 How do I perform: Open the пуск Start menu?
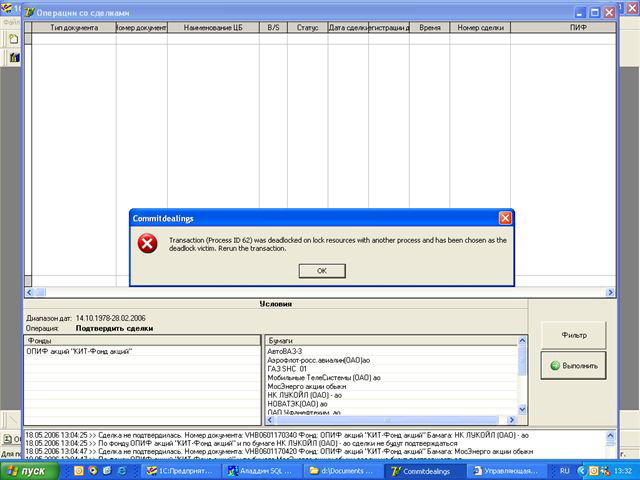click(29, 471)
